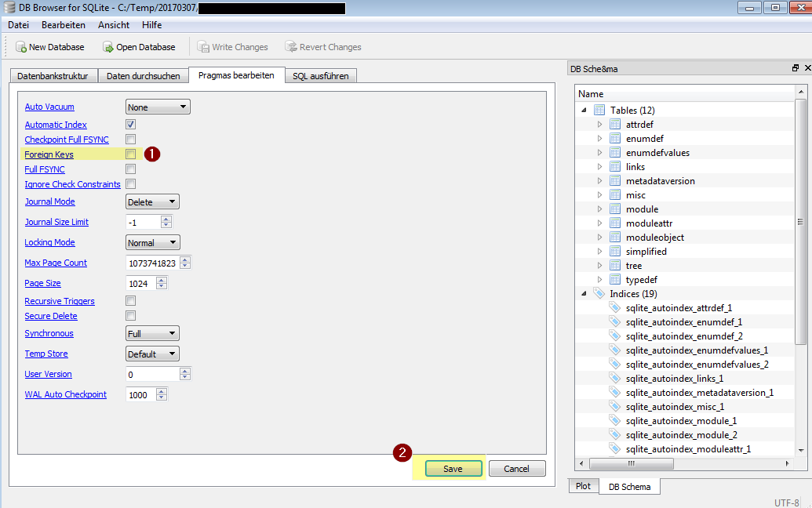Select the attrdef table icon
Image resolution: width=812 pixels, height=508 pixels.
coord(616,125)
